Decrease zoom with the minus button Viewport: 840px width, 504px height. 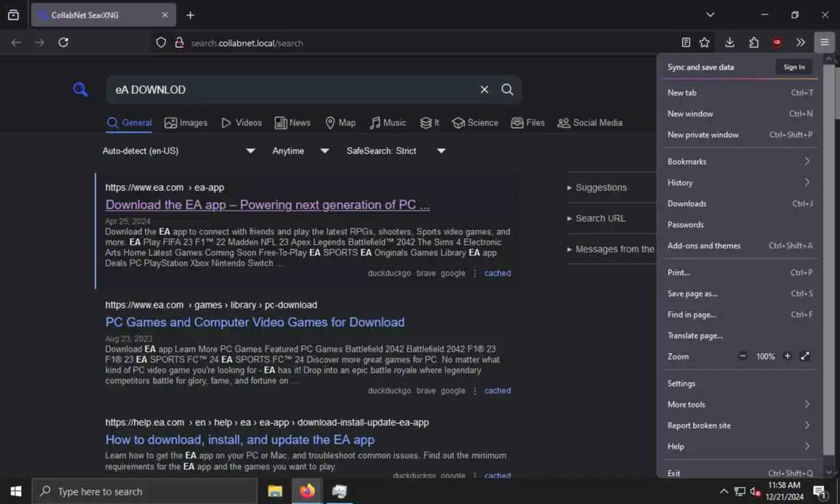click(743, 356)
